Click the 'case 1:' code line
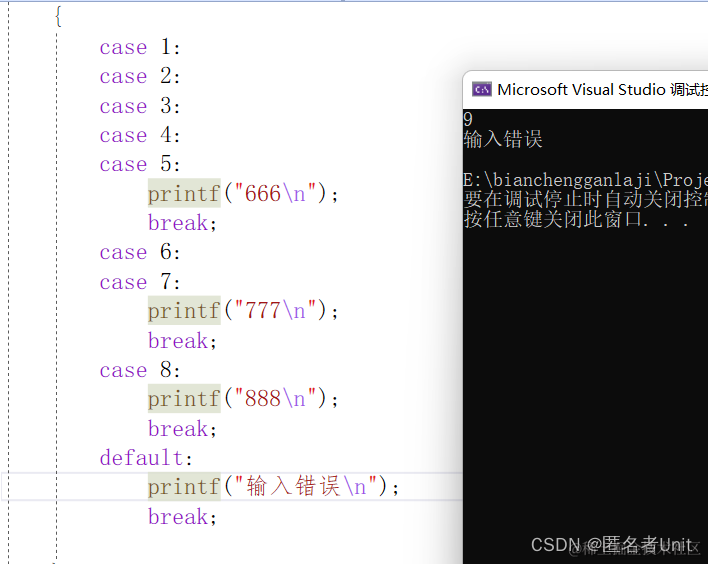Image resolution: width=708 pixels, height=564 pixels. coord(140,47)
